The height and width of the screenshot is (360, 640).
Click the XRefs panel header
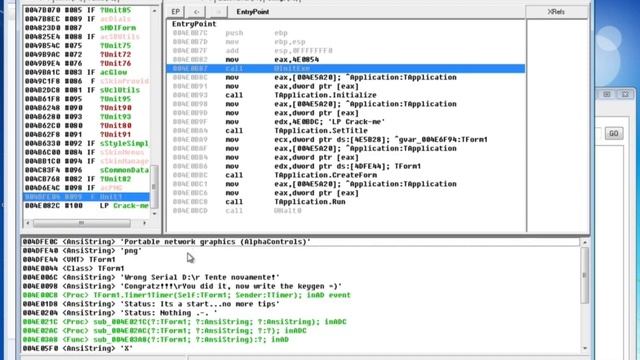point(556,12)
